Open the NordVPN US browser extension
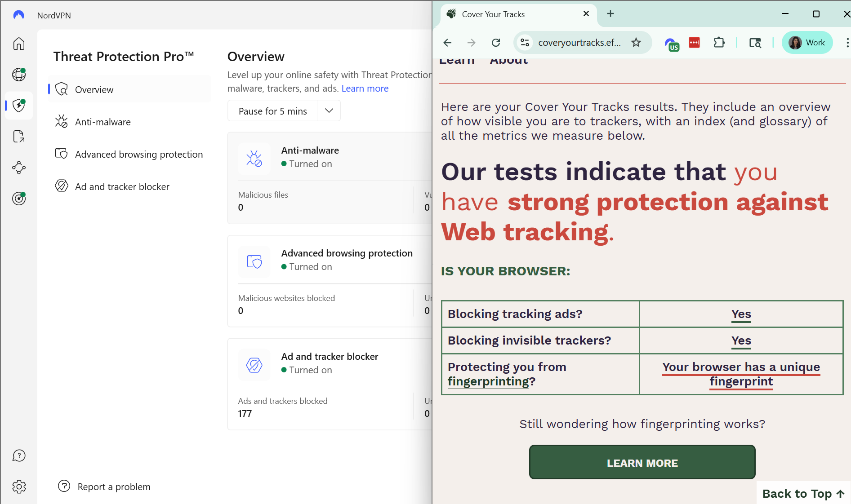 pos(671,44)
